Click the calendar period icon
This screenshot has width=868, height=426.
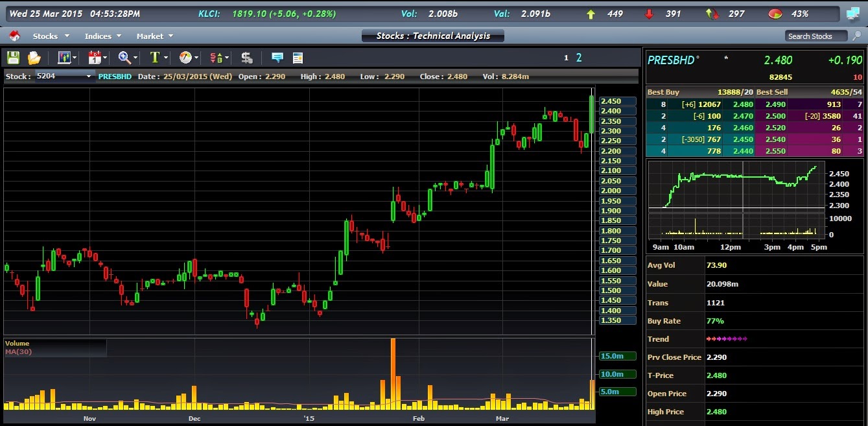pyautogui.click(x=95, y=58)
